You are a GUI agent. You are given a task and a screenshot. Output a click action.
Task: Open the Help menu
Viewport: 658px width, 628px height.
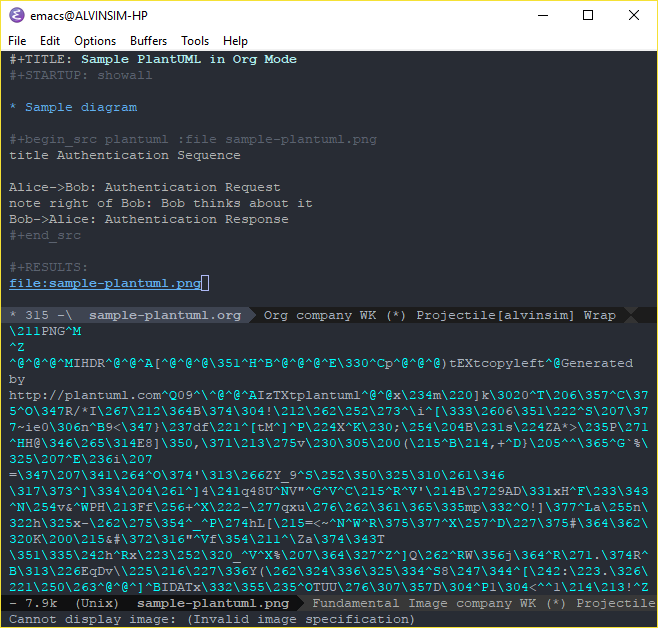pos(236,41)
